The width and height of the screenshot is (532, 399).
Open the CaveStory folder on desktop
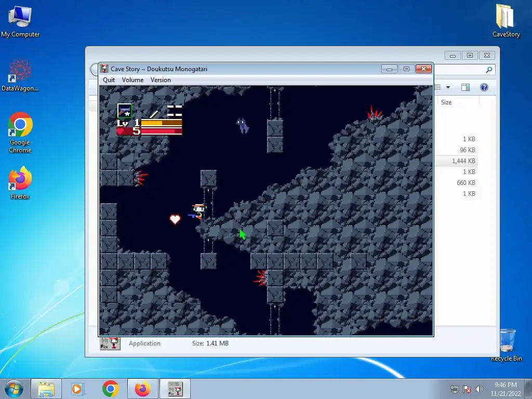pos(506,20)
